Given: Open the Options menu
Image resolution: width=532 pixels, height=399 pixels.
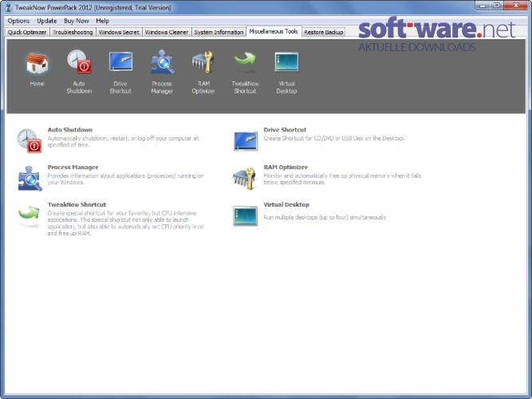Looking at the screenshot, I should pos(18,21).
